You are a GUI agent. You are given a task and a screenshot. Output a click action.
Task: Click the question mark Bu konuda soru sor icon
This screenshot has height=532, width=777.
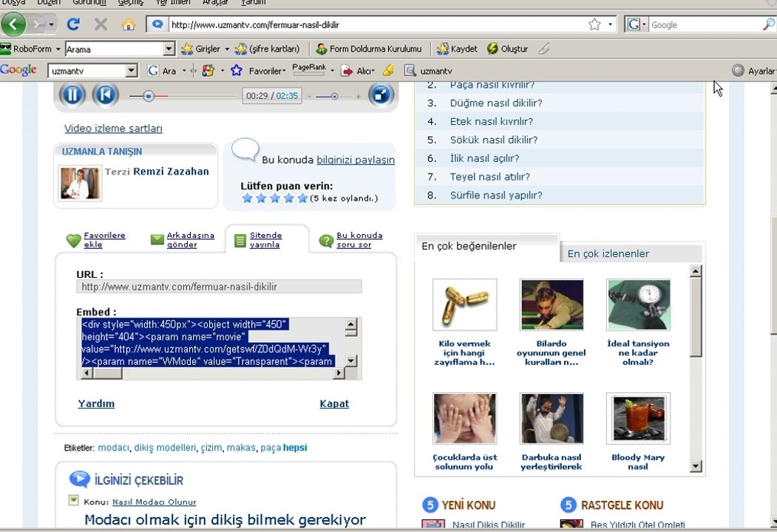pyautogui.click(x=326, y=241)
